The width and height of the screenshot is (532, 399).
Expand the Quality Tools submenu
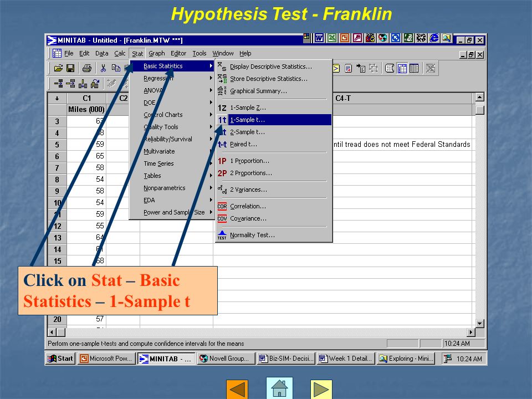click(172, 127)
